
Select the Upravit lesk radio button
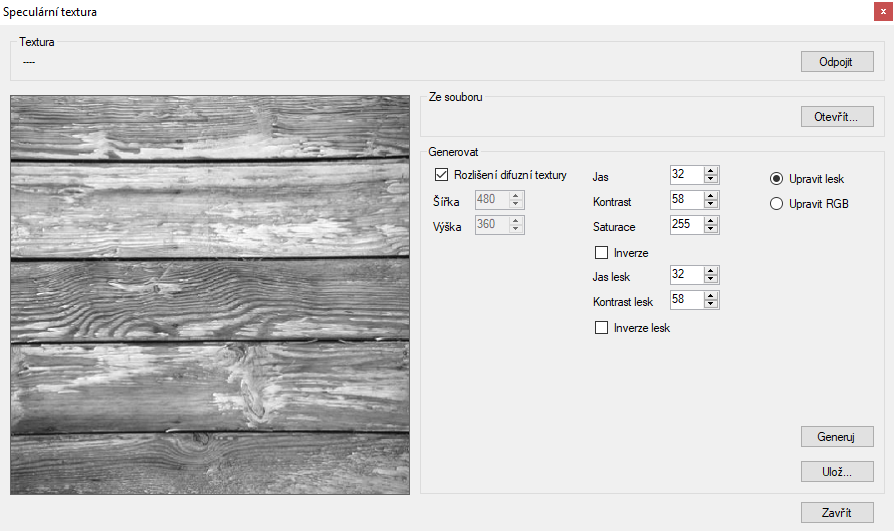click(777, 179)
